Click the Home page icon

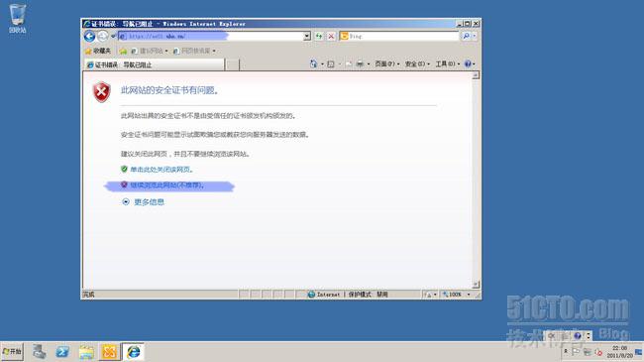[x=313, y=63]
